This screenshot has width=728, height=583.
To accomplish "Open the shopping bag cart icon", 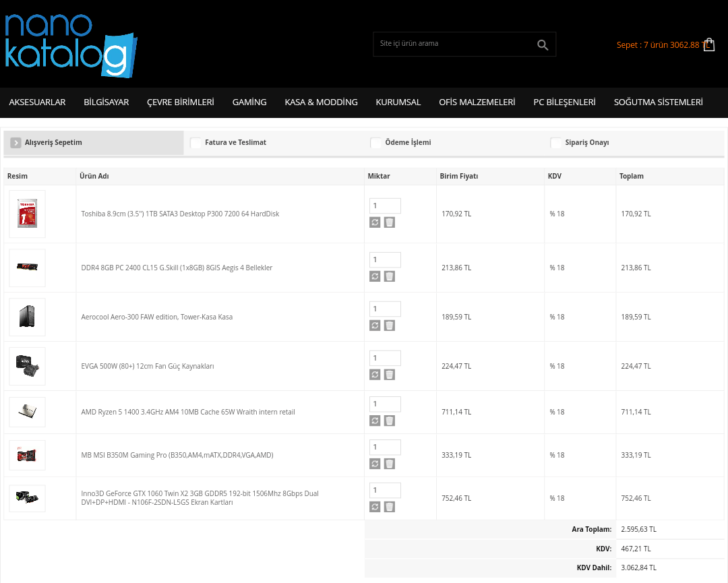I will (x=709, y=44).
